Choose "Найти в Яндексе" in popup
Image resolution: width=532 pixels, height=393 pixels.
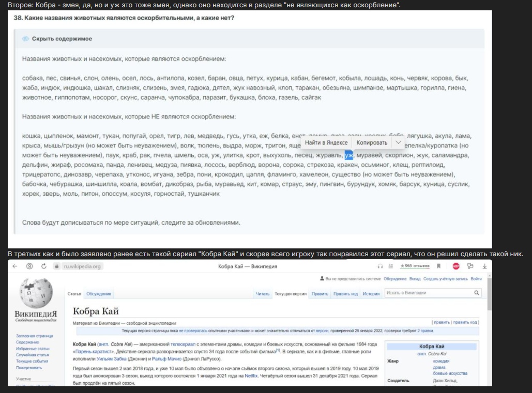pos(326,143)
